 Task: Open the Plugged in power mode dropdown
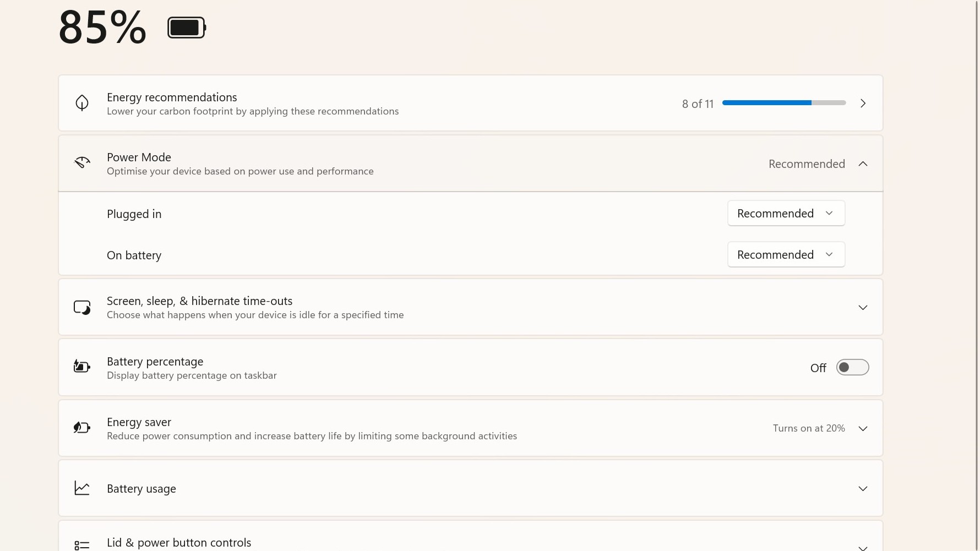click(x=786, y=213)
